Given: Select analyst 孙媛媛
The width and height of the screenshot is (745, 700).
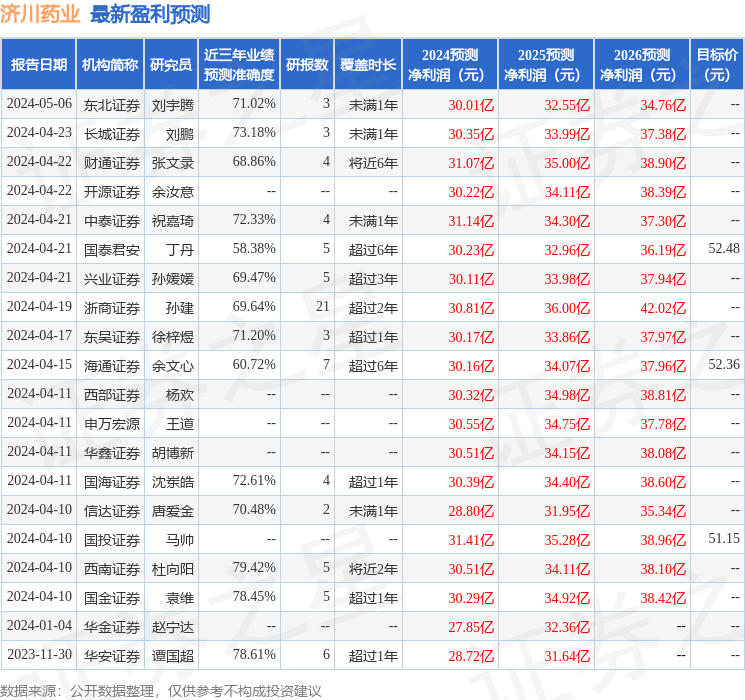Looking at the screenshot, I should 172,279.
